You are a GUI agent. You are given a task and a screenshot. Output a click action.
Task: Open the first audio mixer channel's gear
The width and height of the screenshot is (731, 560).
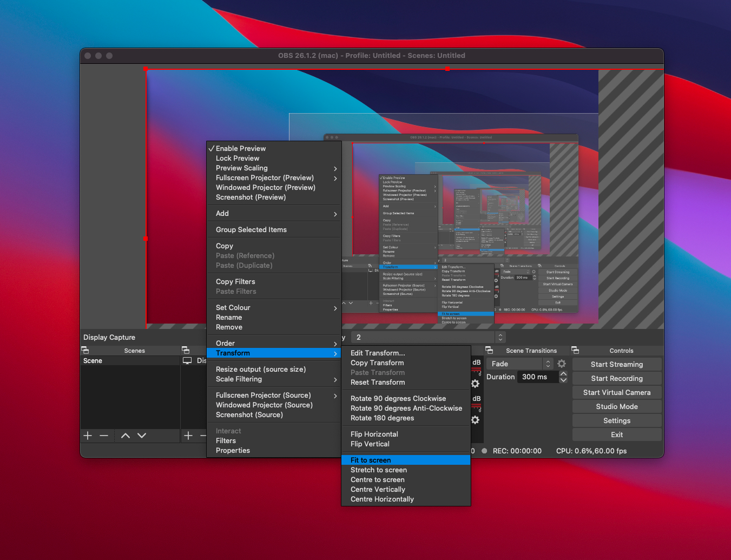(x=475, y=384)
